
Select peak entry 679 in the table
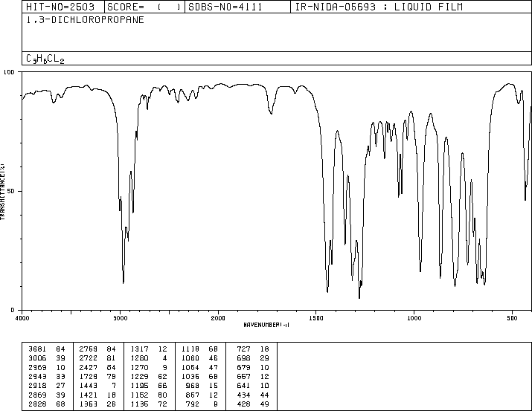[253, 367]
